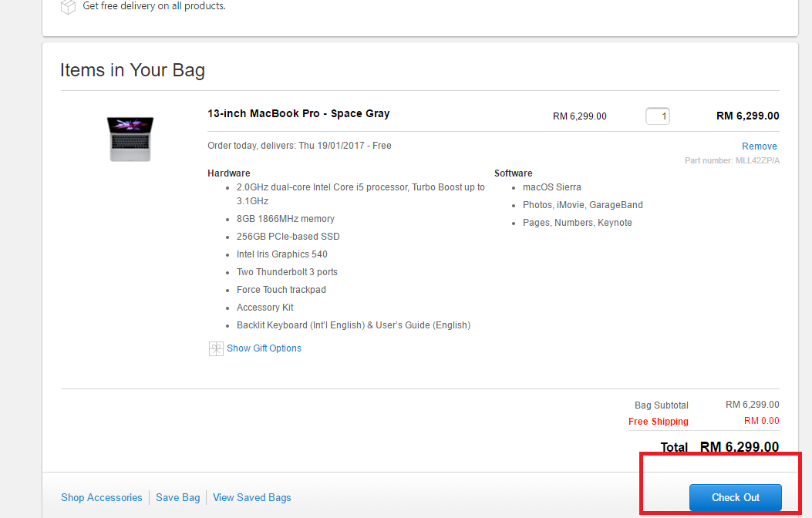Click the Accessory Kit spec
Viewport: 812px width, 518px height.
(x=264, y=308)
